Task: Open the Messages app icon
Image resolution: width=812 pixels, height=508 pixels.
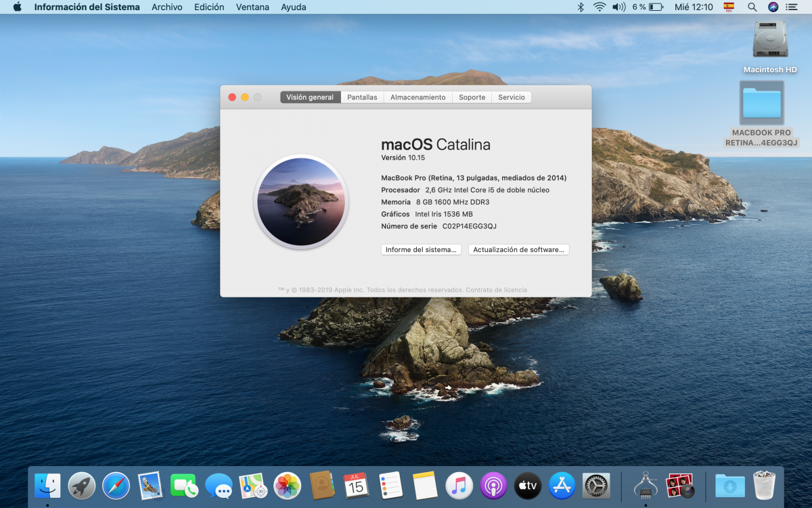Action: click(x=219, y=486)
